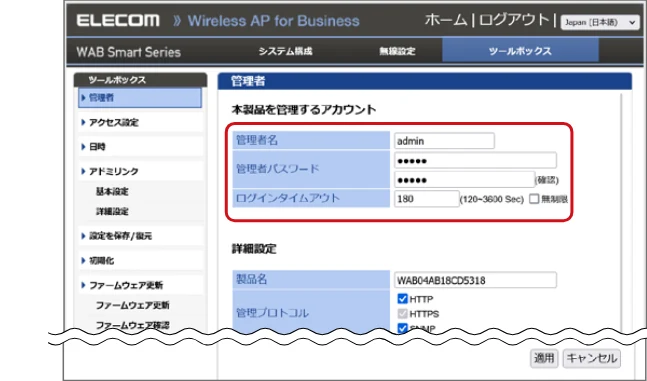
Task: Click the HTTPS protocol checkbox
Action: tap(402, 314)
